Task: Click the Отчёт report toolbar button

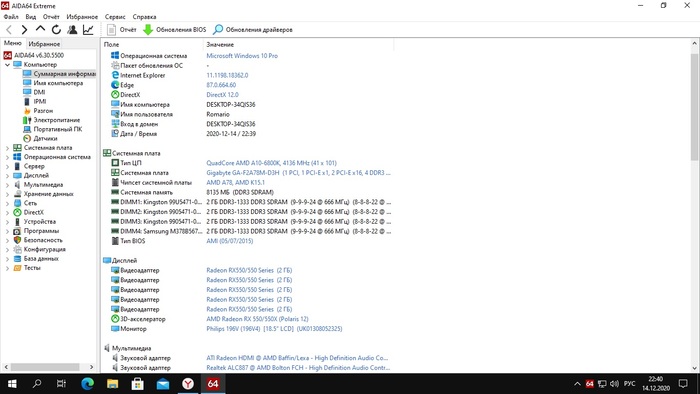Action: tap(122, 30)
